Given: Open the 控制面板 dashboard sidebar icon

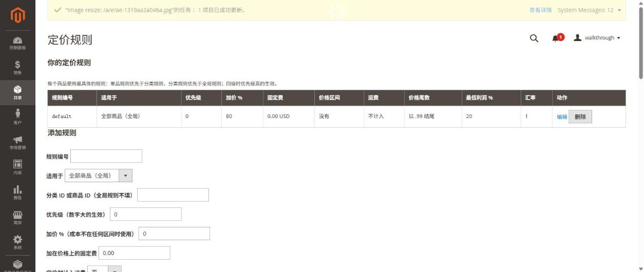Looking at the screenshot, I should pyautogui.click(x=17, y=43).
